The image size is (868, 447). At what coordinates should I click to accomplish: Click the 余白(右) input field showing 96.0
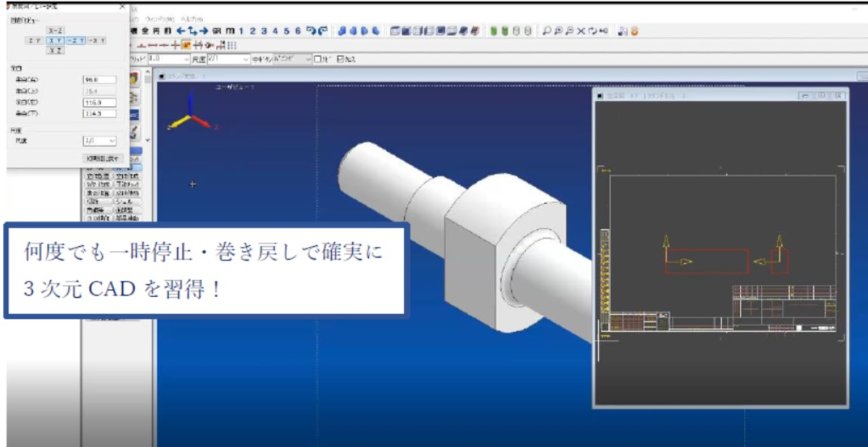point(99,79)
